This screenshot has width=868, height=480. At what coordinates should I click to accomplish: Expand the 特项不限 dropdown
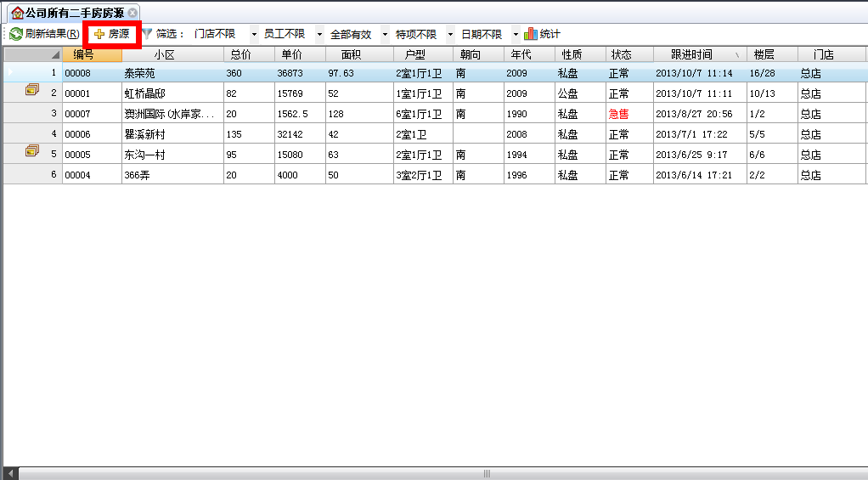tap(450, 34)
